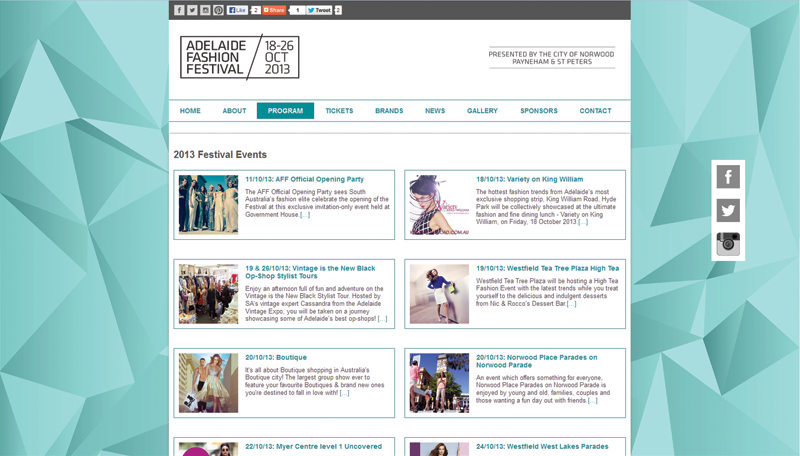The width and height of the screenshot is (800, 456).
Task: Select the Program menu item
Action: [x=285, y=111]
